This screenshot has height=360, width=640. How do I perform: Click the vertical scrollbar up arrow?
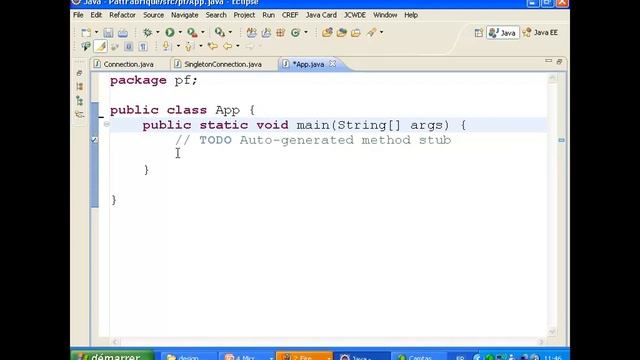coord(552,78)
